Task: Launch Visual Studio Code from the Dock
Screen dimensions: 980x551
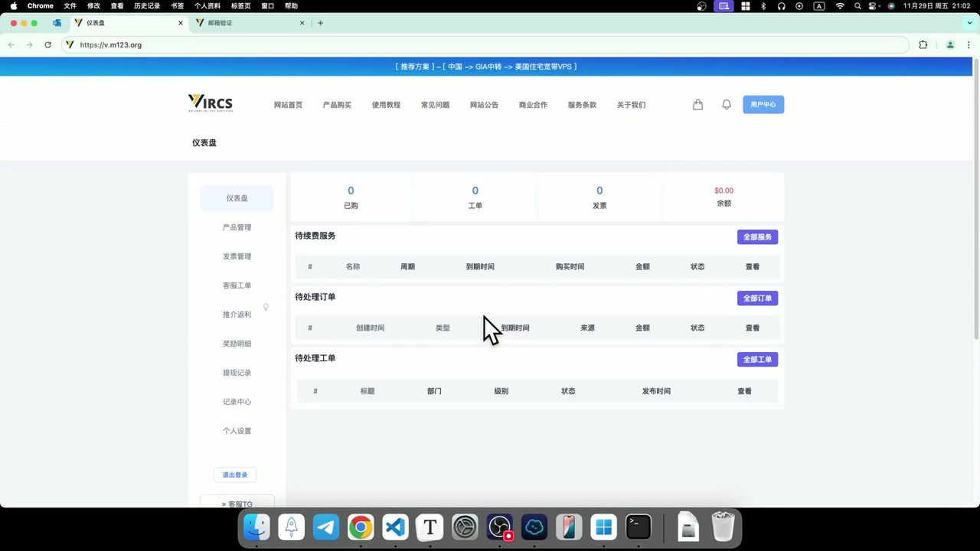Action: 394,527
